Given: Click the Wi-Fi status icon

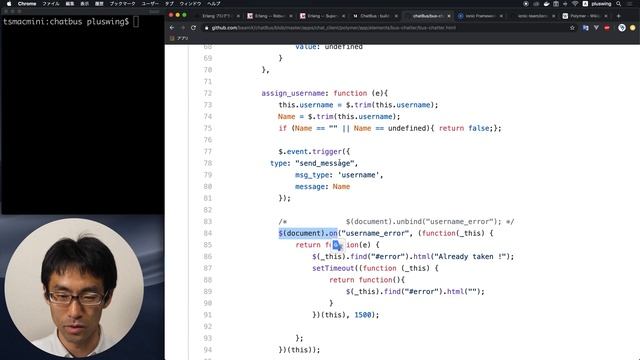Looking at the screenshot, I should [x=575, y=4].
